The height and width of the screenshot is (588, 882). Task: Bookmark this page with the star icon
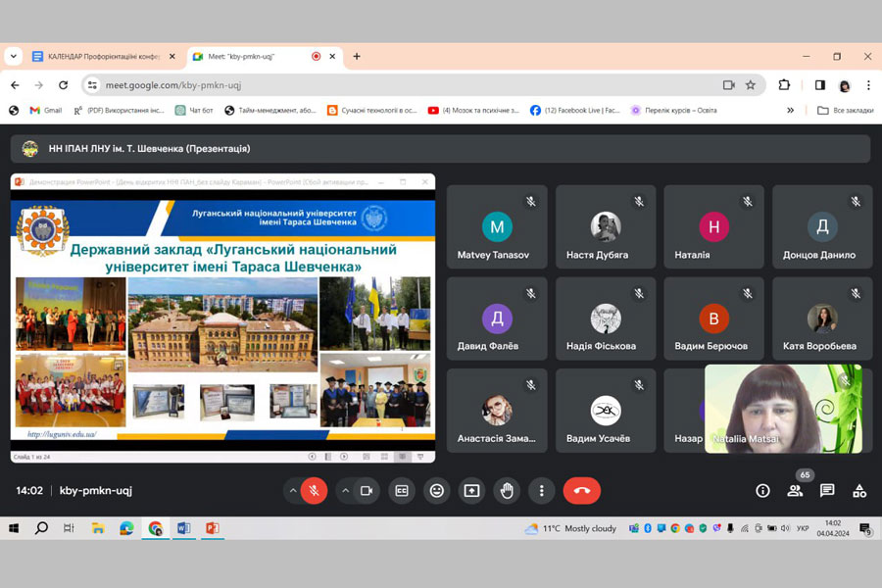point(751,85)
